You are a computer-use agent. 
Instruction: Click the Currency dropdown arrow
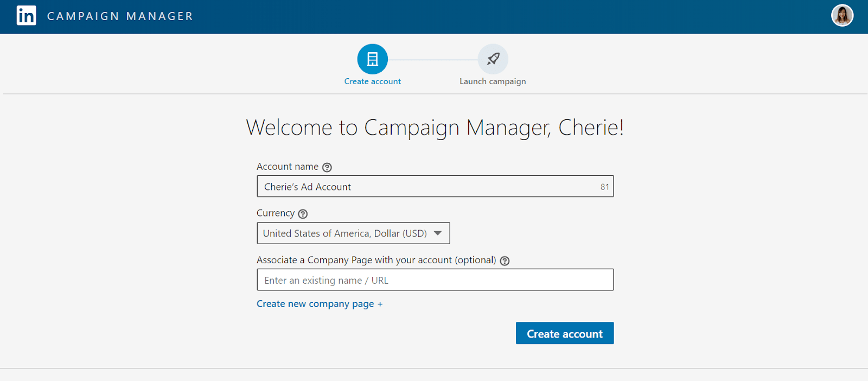[438, 233]
